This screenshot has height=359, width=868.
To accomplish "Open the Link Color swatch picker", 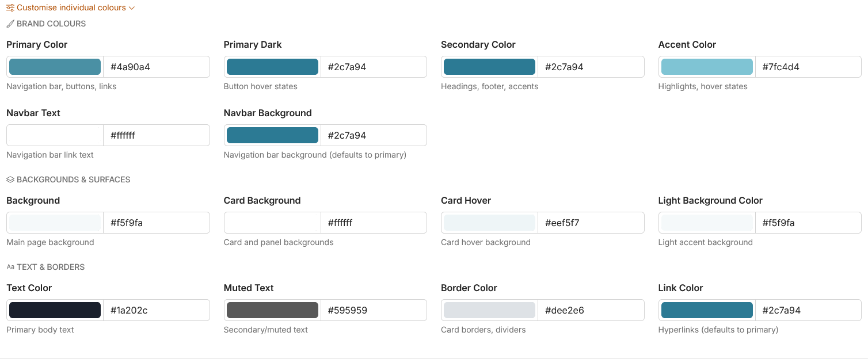I will point(706,310).
